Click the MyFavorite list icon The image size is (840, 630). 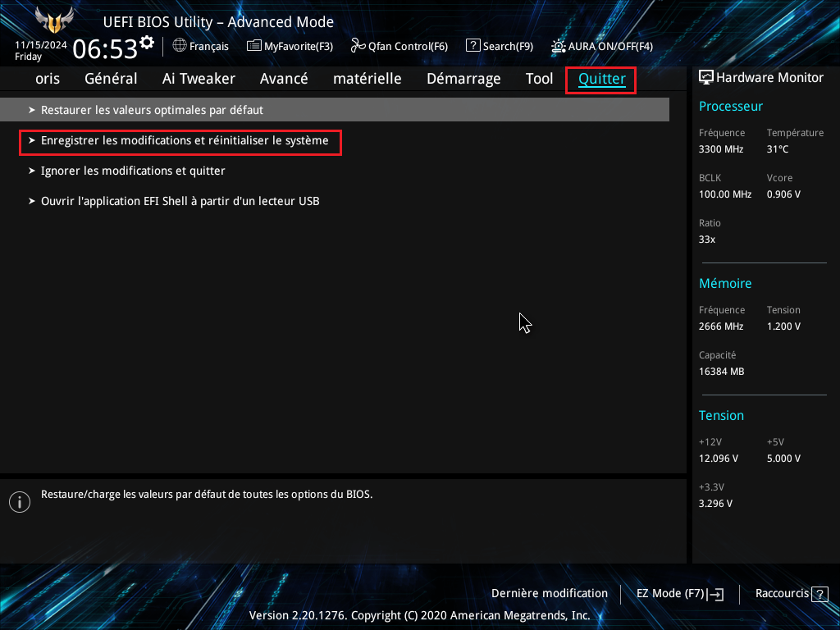pos(254,46)
